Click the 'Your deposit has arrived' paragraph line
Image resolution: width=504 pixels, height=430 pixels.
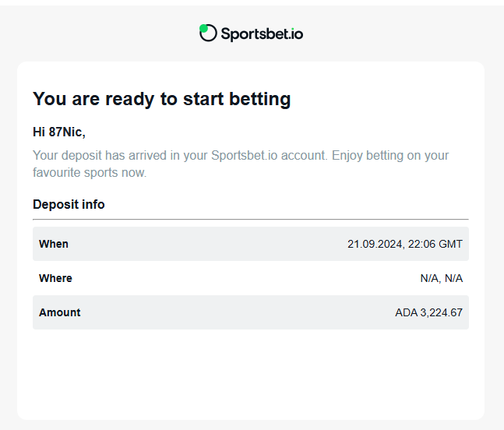point(241,155)
